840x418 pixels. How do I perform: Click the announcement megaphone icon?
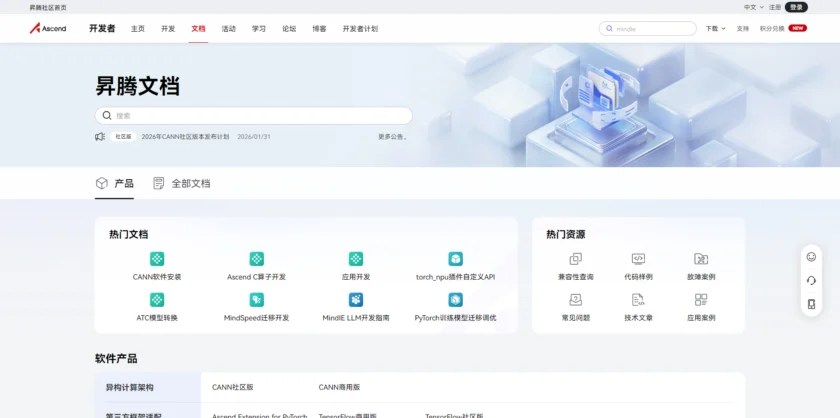click(x=100, y=137)
